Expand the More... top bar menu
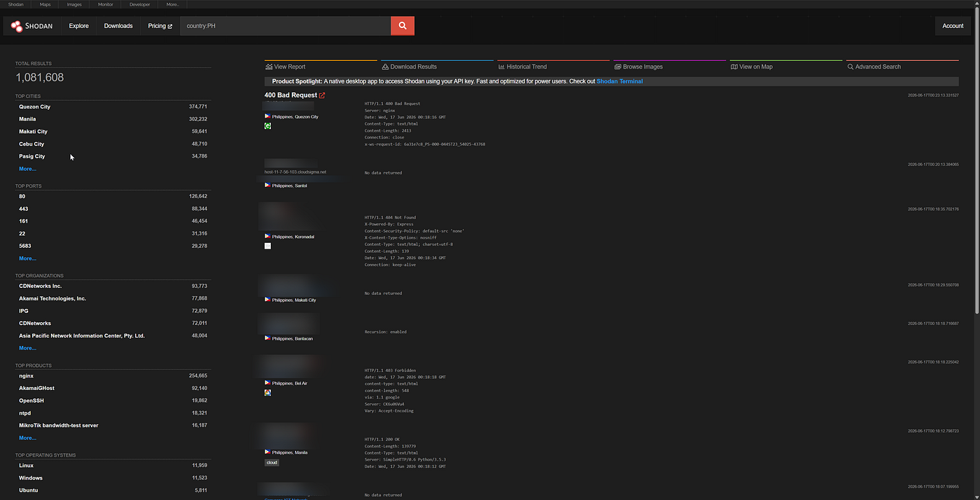 click(x=172, y=4)
